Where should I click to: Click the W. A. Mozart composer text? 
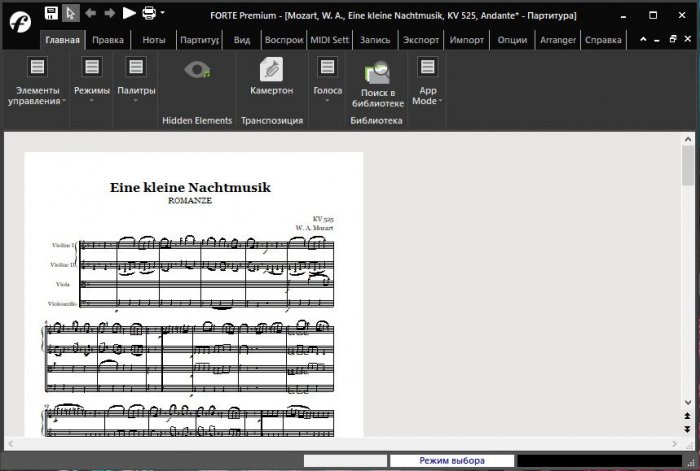[x=314, y=228]
